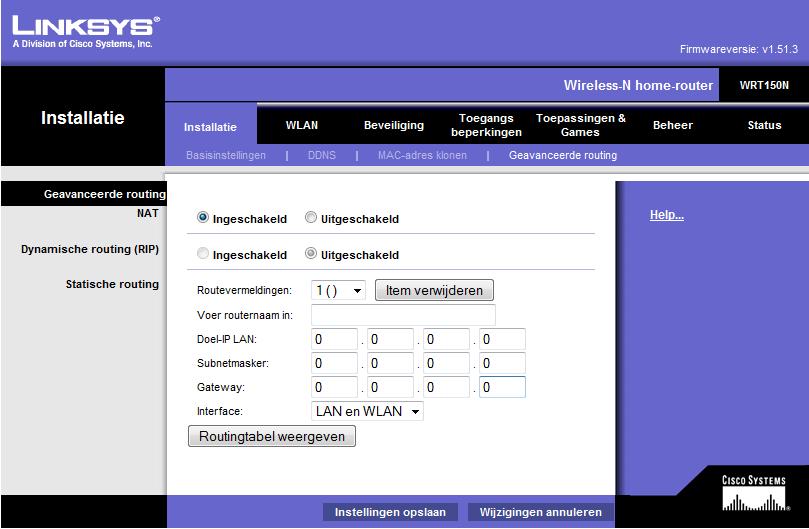Focus the Voer routernaam in field
The height and width of the screenshot is (529, 809).
[403, 315]
